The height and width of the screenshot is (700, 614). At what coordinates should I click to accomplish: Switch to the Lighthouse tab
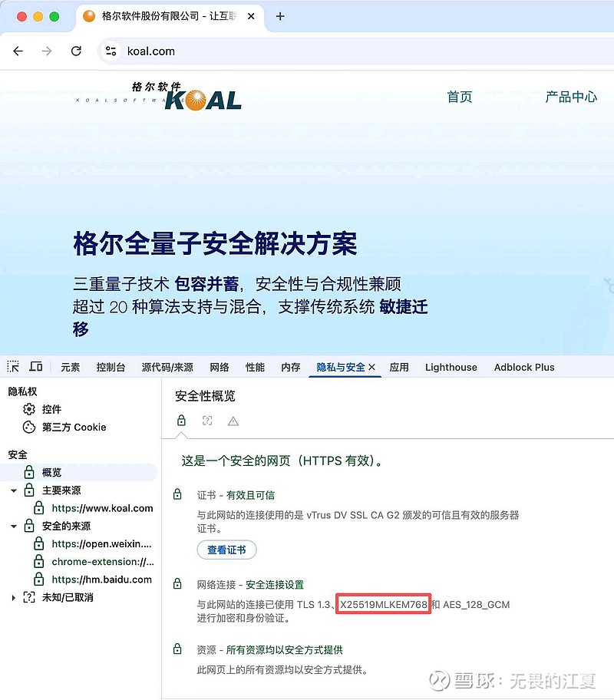451,368
